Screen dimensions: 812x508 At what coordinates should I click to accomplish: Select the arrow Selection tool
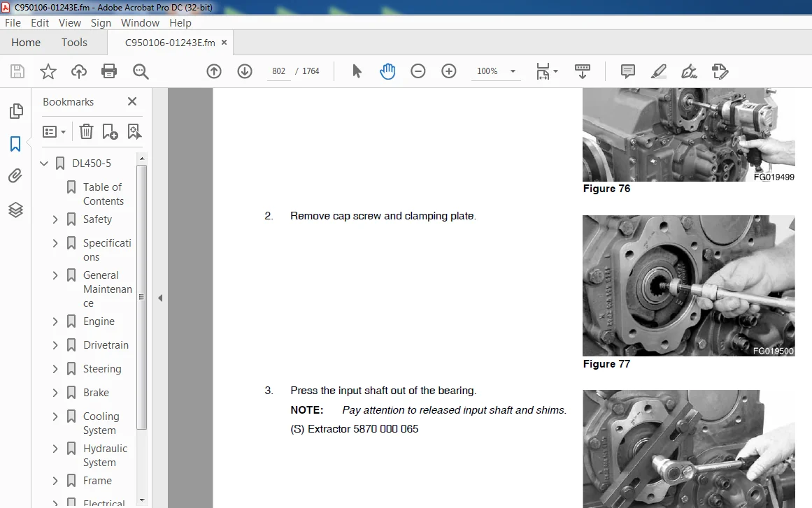[x=357, y=71]
